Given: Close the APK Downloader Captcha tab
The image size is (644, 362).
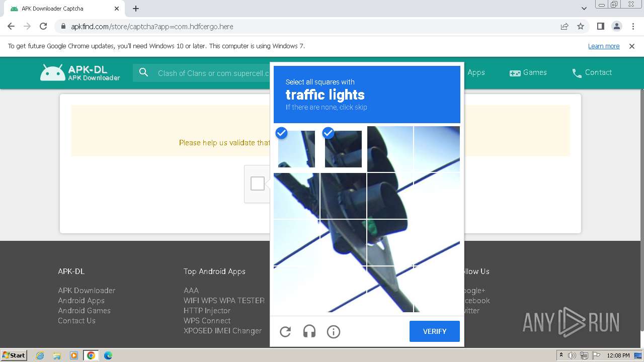Looking at the screenshot, I should tap(117, 9).
